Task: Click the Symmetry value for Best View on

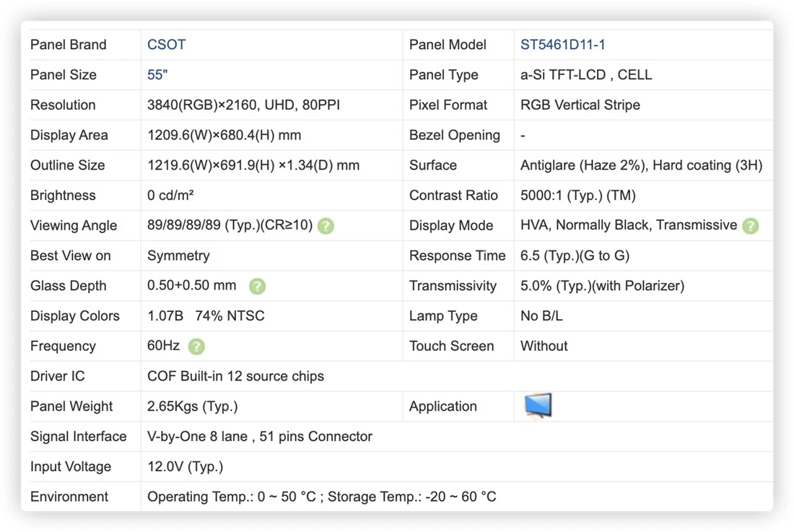Action: [178, 256]
